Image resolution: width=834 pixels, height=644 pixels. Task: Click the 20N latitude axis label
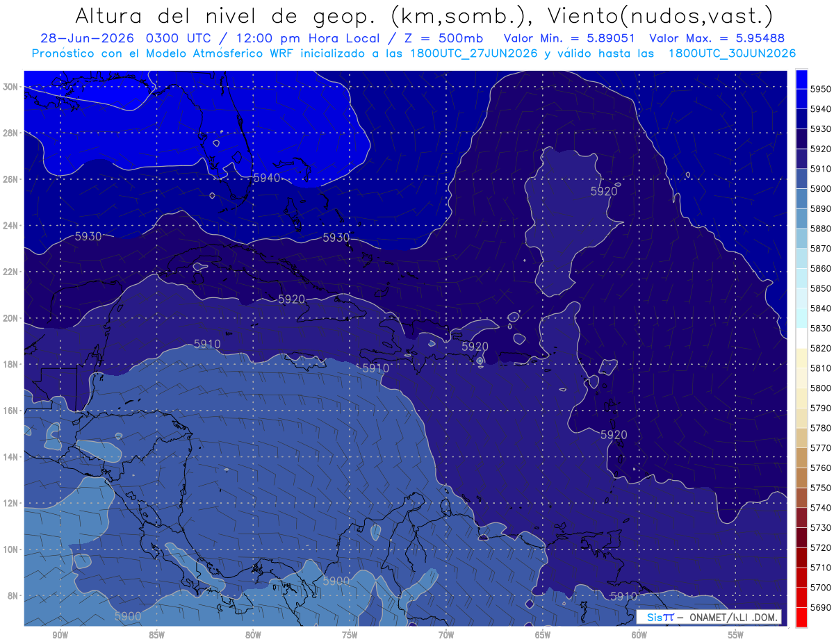coord(12,318)
